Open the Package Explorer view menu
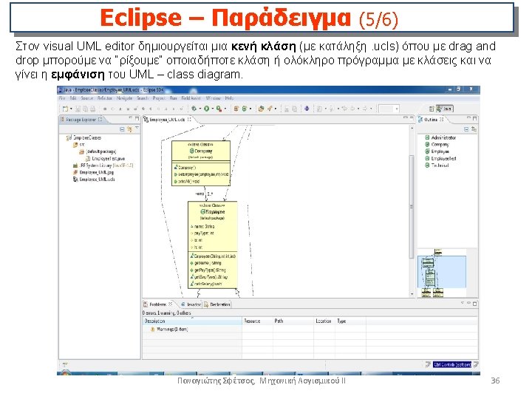Viewport: 532px width, 399px height. click(137, 129)
